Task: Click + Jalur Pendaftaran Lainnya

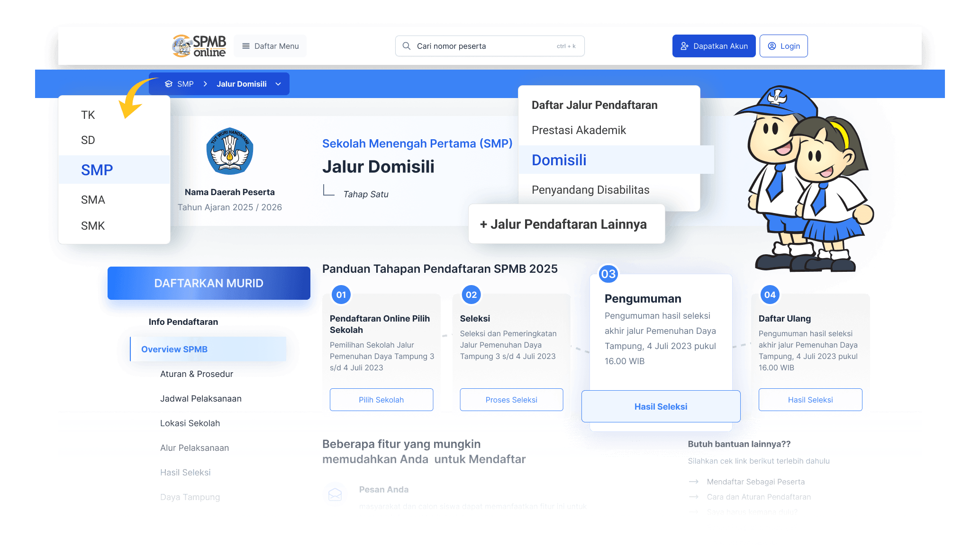Action: pos(567,224)
